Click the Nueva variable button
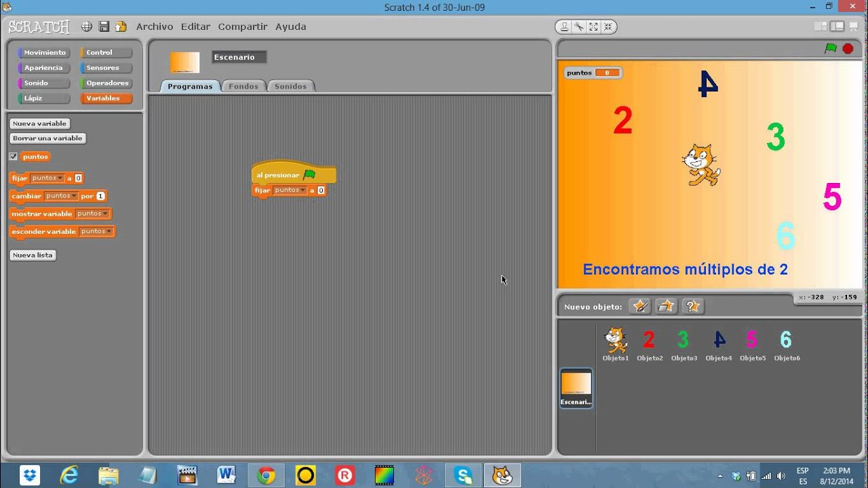This screenshot has width=868, height=488. point(39,123)
